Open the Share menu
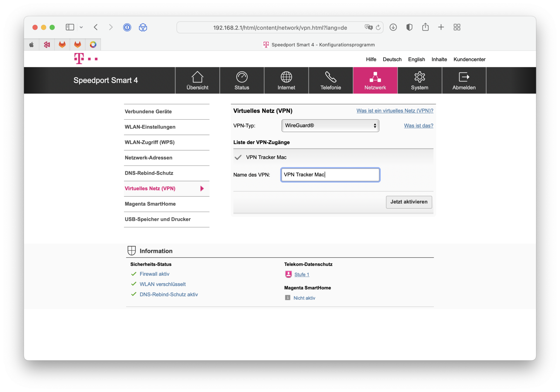This screenshot has width=560, height=392. [x=425, y=27]
